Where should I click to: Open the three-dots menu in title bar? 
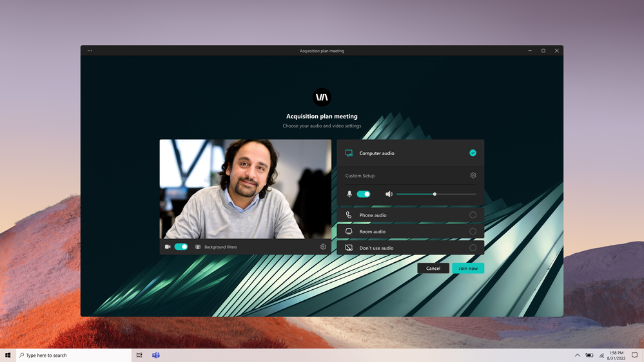(90, 50)
